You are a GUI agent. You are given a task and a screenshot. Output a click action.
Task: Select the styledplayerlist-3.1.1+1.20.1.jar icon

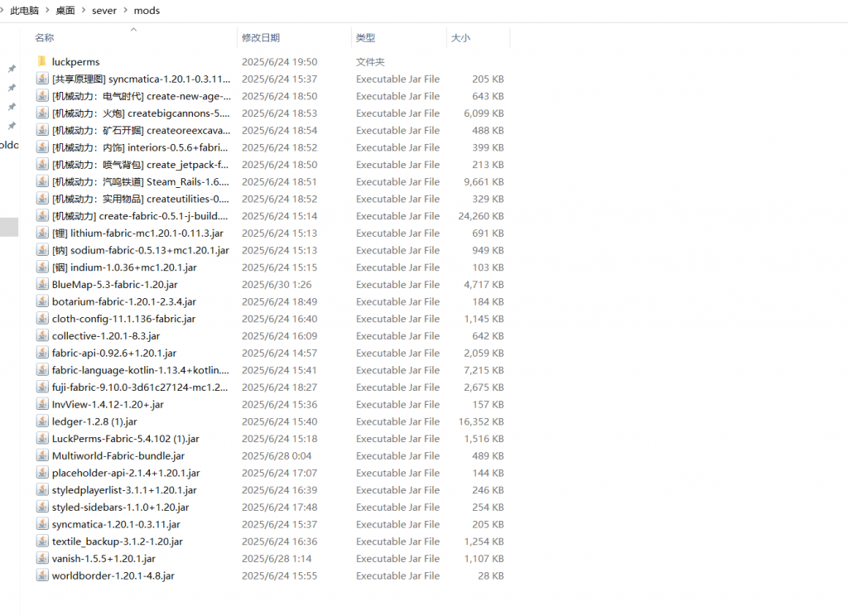pyautogui.click(x=42, y=489)
